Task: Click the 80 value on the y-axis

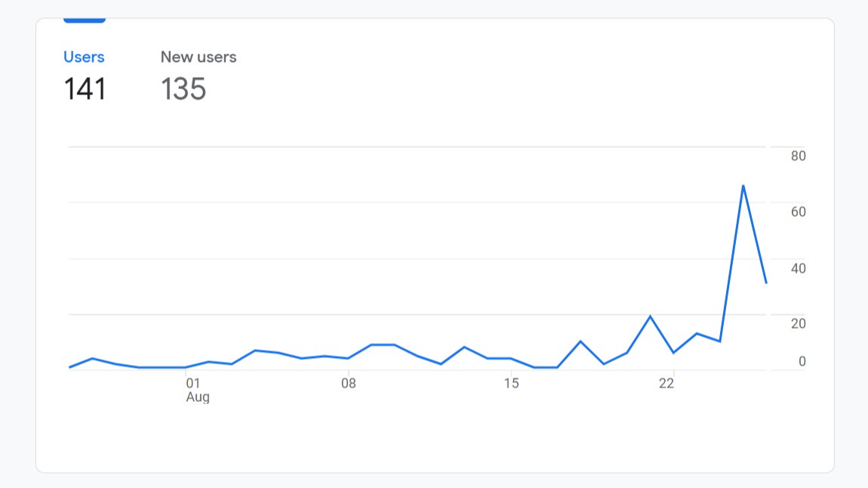Action: pos(799,156)
